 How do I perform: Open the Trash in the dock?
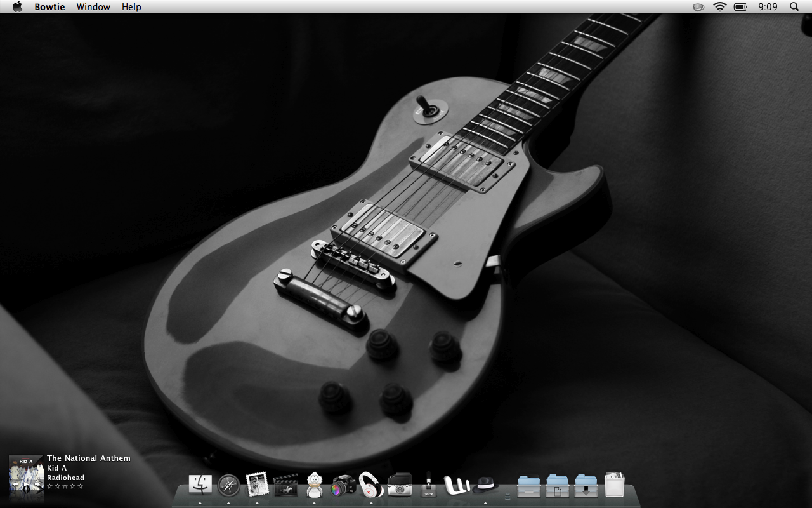tap(614, 485)
